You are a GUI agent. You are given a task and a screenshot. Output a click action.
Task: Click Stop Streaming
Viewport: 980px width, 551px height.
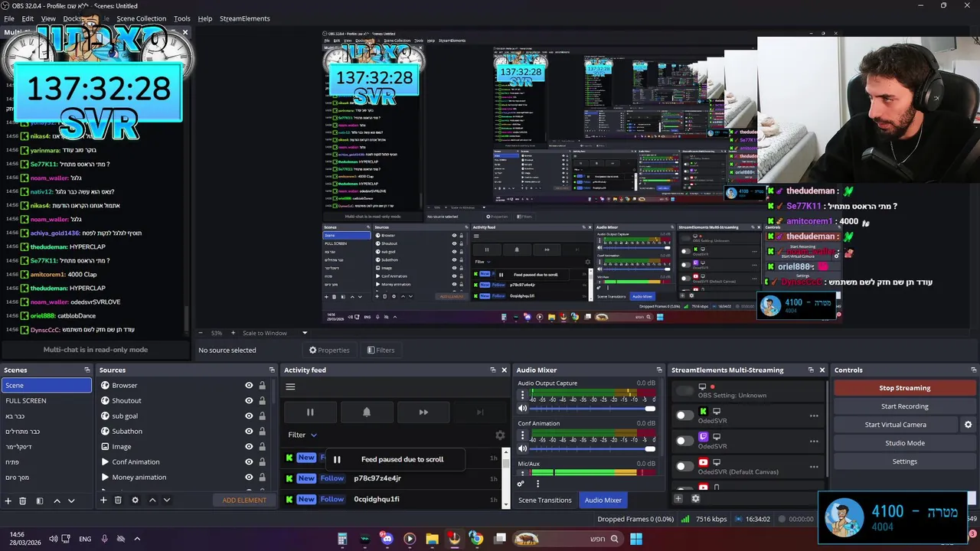click(904, 388)
